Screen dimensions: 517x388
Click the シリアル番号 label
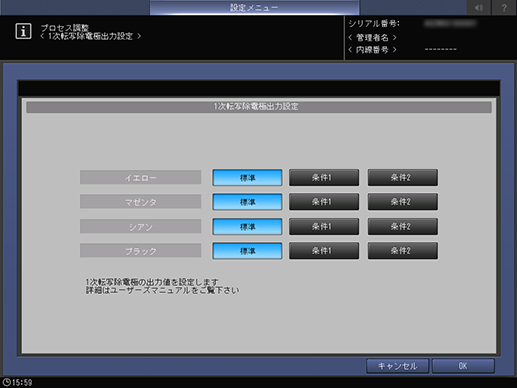374,24
